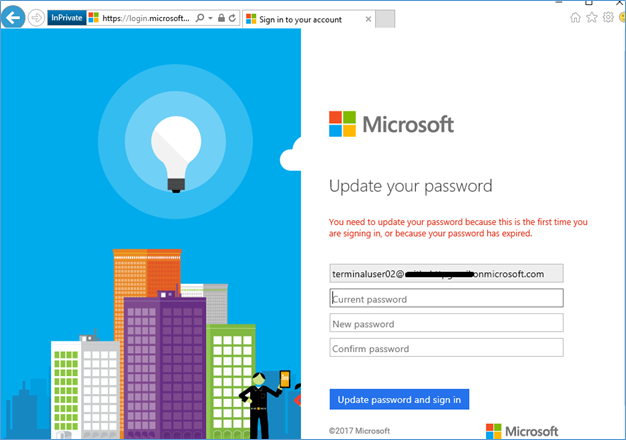Click the footer Microsoft logo
This screenshot has height=440, width=626.
[522, 431]
